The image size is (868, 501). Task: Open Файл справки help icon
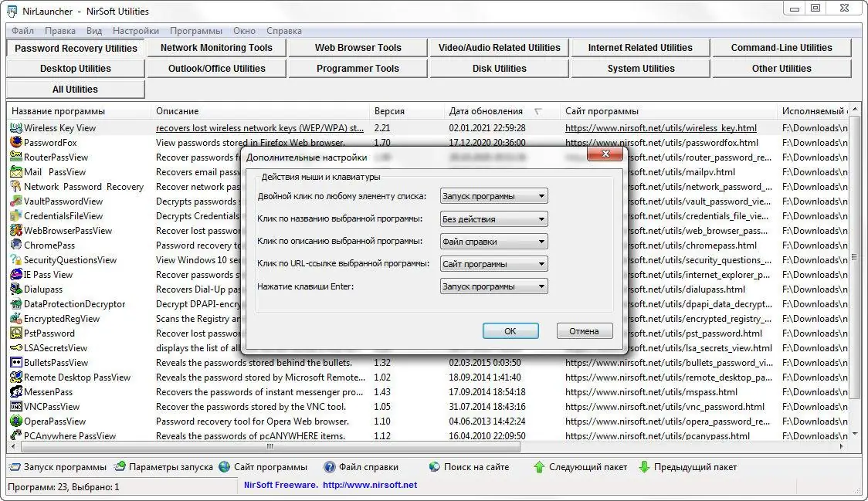[331, 466]
